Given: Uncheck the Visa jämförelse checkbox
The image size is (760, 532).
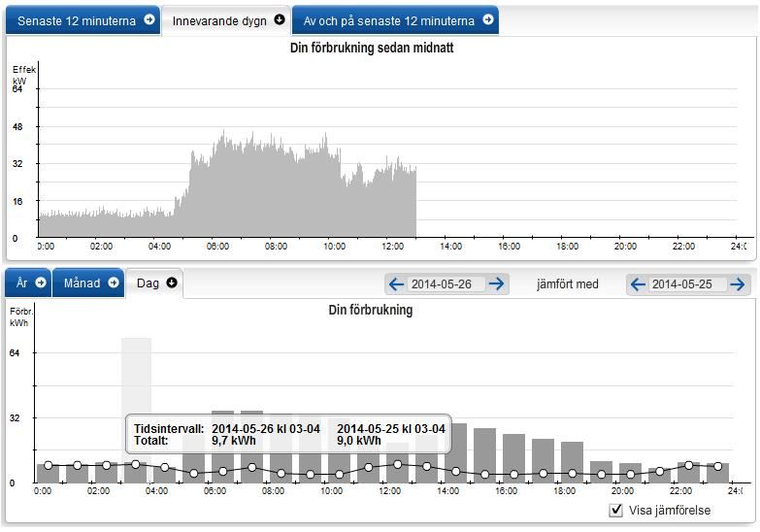Looking at the screenshot, I should [615, 511].
